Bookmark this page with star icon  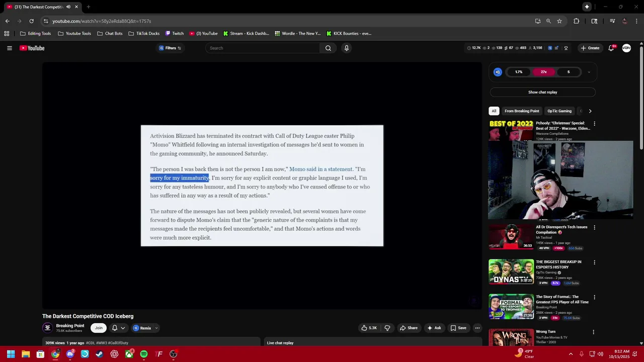tap(559, 21)
